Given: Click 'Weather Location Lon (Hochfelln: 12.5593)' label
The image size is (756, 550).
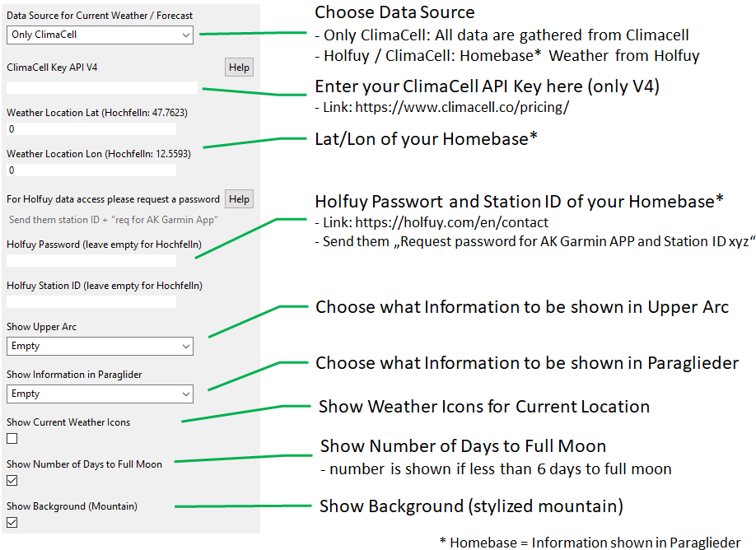Looking at the screenshot, I should (99, 154).
